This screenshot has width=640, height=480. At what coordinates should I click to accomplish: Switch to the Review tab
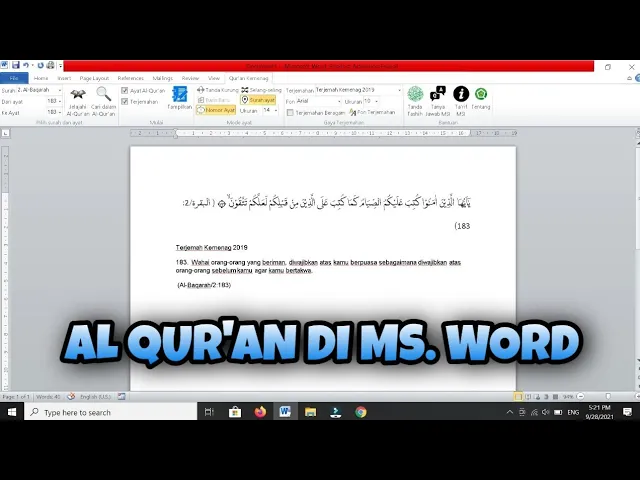point(190,78)
